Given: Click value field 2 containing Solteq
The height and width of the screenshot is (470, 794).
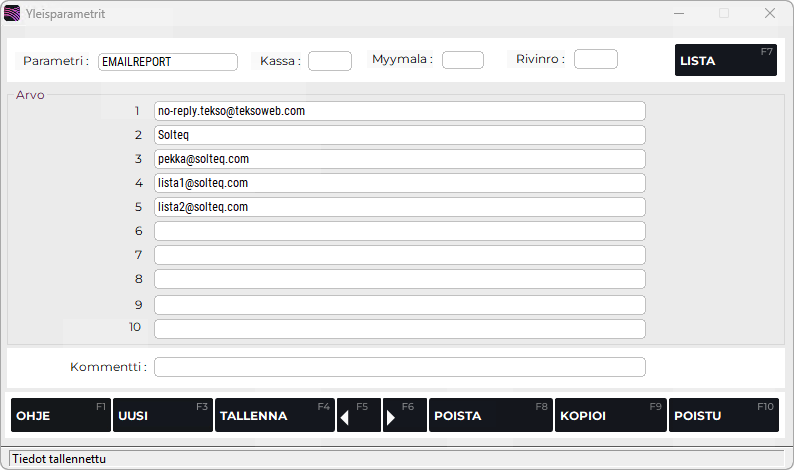Looking at the screenshot, I should tap(400, 135).
